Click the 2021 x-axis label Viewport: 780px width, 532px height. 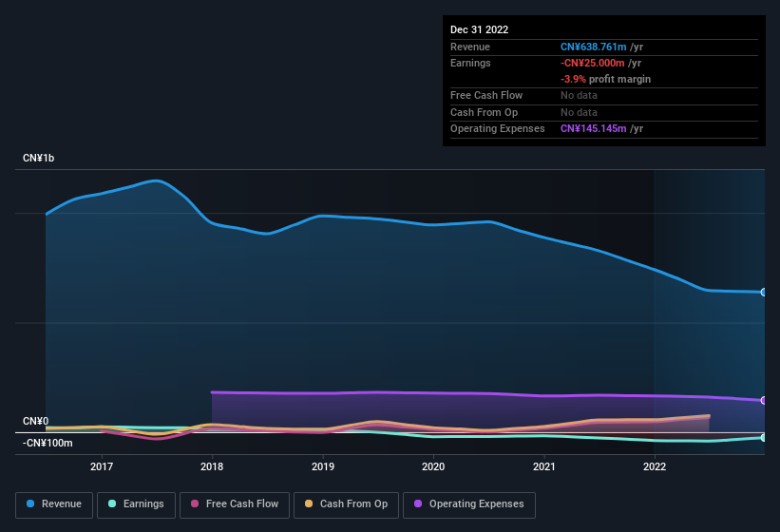[x=544, y=466]
